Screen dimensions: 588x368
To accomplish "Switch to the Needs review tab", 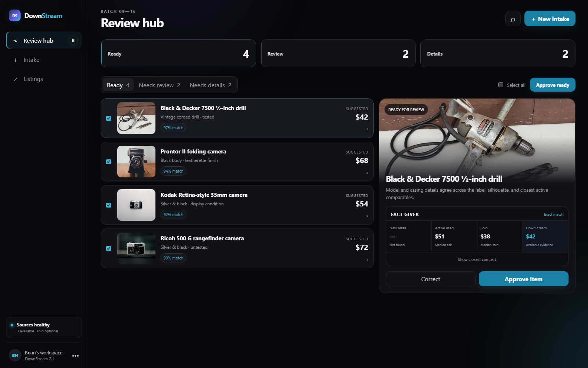I will pos(159,85).
